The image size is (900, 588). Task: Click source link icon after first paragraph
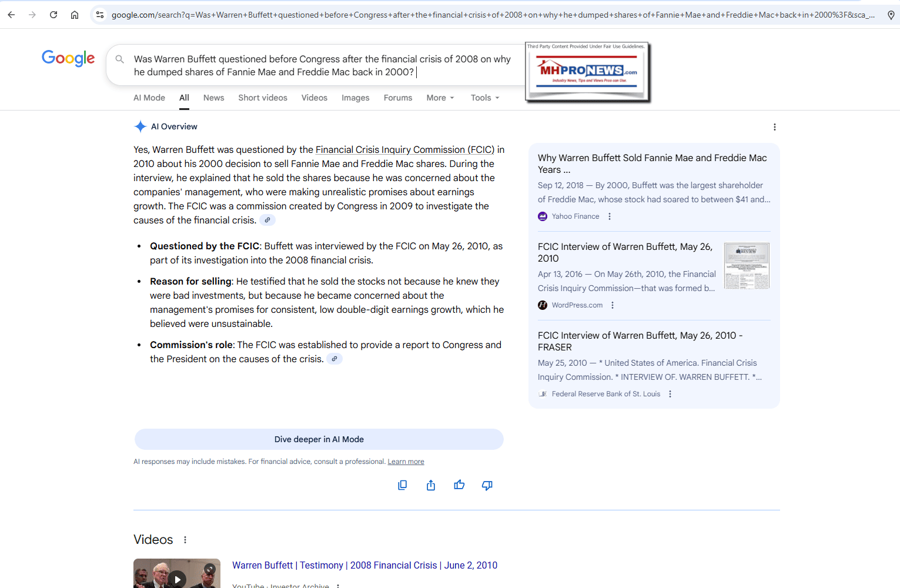[267, 220]
